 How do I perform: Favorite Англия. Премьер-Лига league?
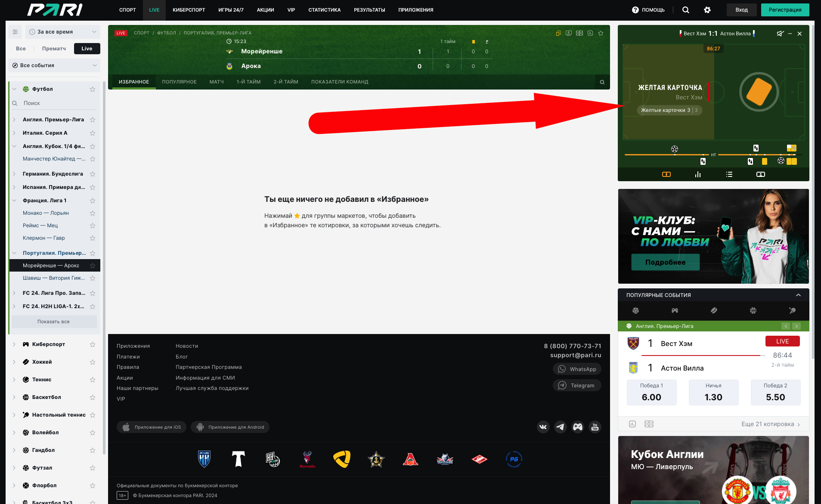click(93, 120)
